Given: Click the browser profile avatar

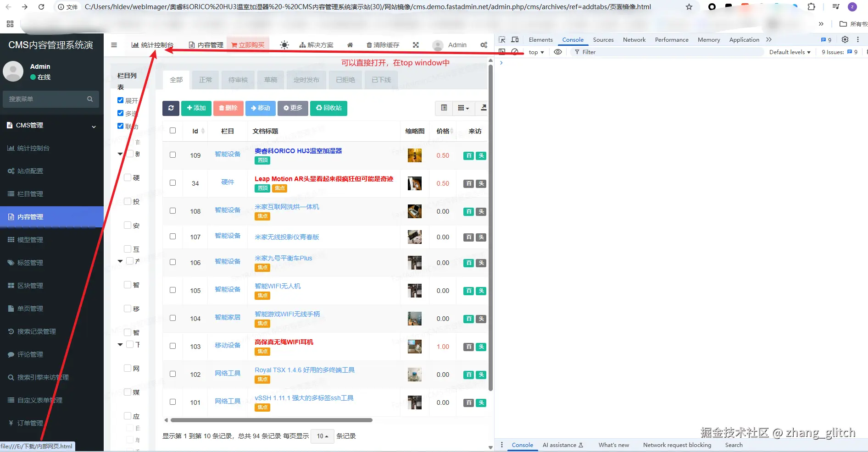Looking at the screenshot, I should [x=852, y=7].
